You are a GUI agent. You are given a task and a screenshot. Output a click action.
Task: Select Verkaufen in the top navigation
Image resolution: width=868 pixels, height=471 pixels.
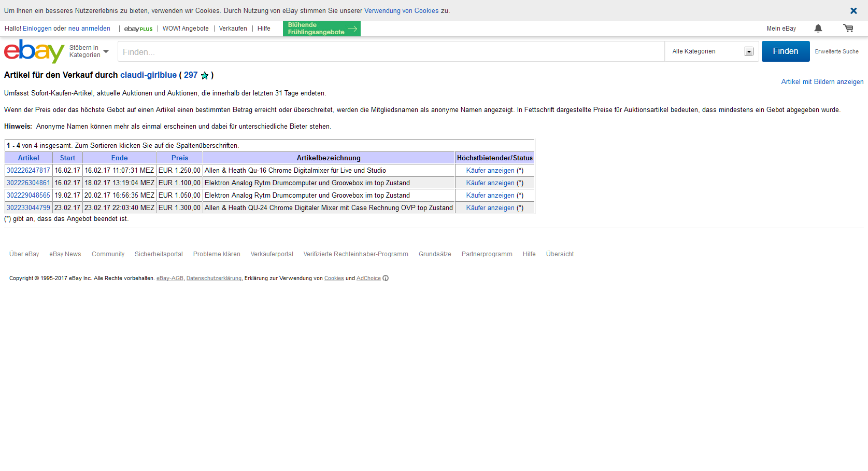(233, 29)
